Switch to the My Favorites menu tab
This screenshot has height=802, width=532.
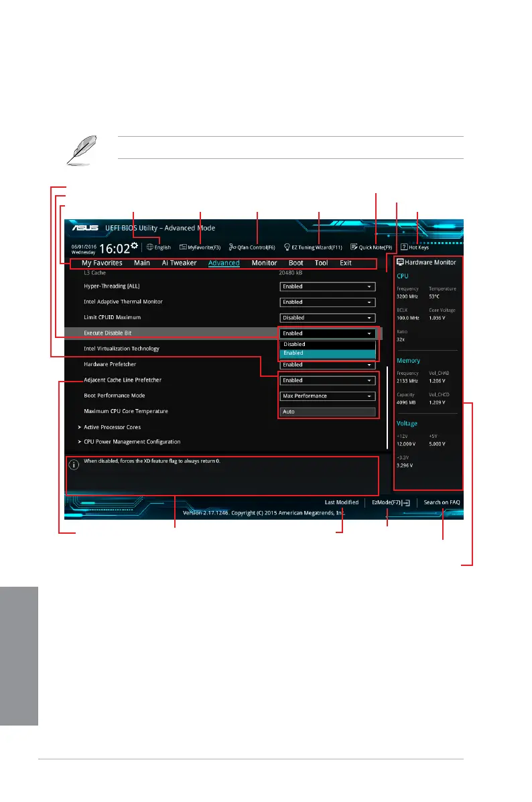coord(103,263)
